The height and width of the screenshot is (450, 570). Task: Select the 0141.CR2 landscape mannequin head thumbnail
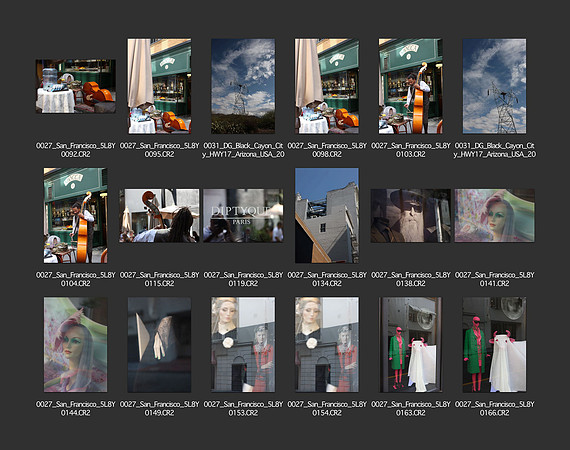494,216
